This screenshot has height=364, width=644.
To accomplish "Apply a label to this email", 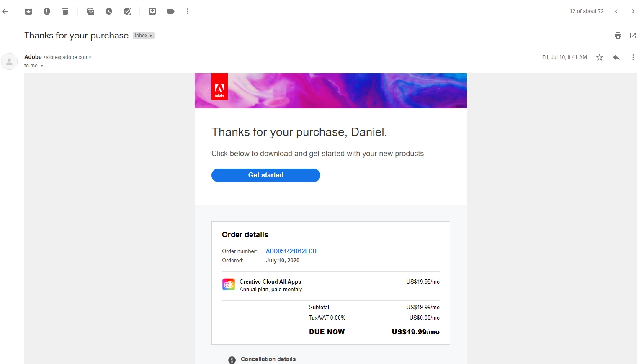I will pos(171,11).
